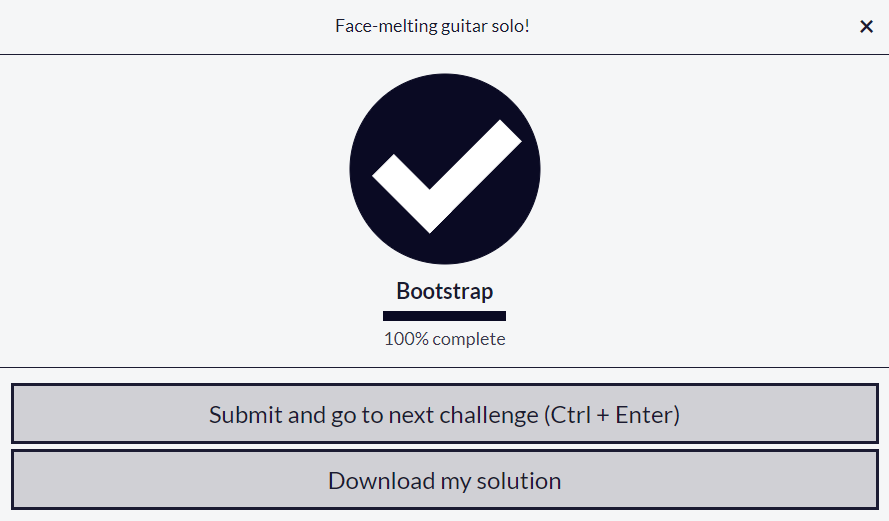Screen dimensions: 889x521
Task: Download my solution
Action: (x=444, y=480)
